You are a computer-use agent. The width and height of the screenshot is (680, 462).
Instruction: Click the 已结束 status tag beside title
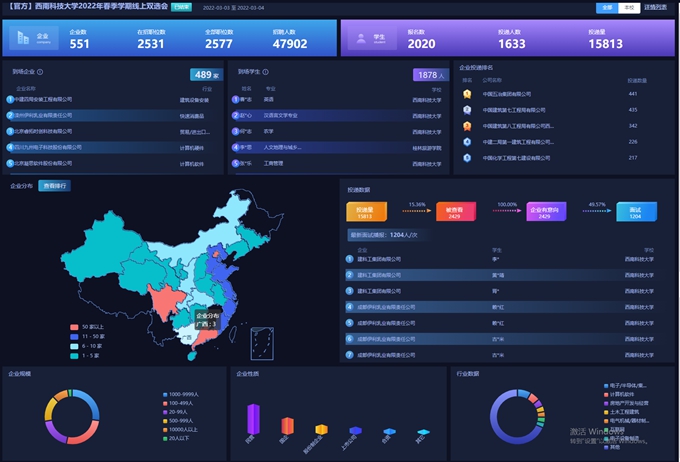(x=181, y=7)
